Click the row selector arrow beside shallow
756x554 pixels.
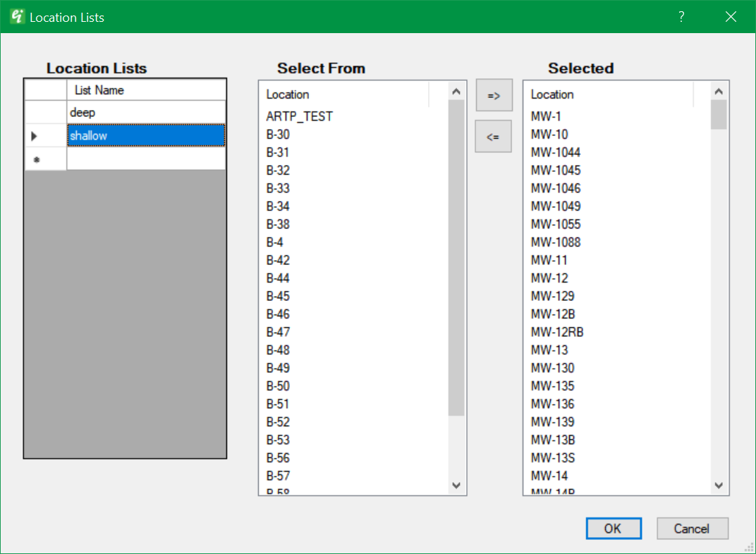click(x=35, y=136)
